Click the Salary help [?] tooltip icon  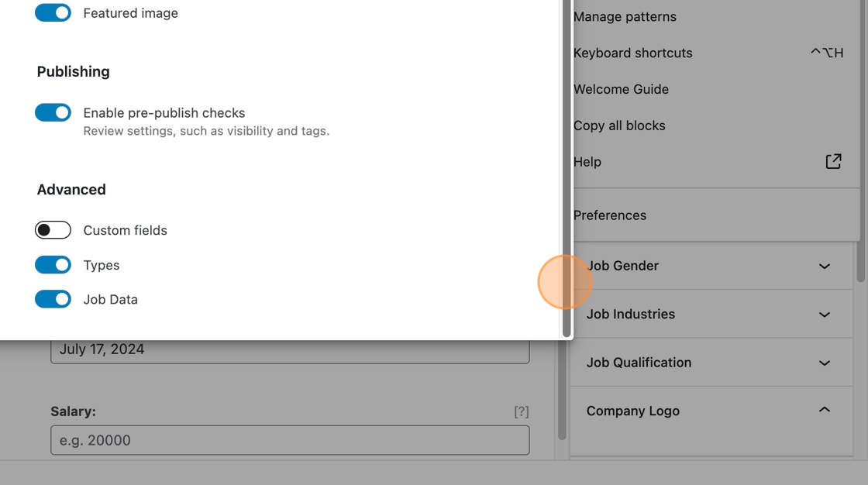tap(521, 411)
